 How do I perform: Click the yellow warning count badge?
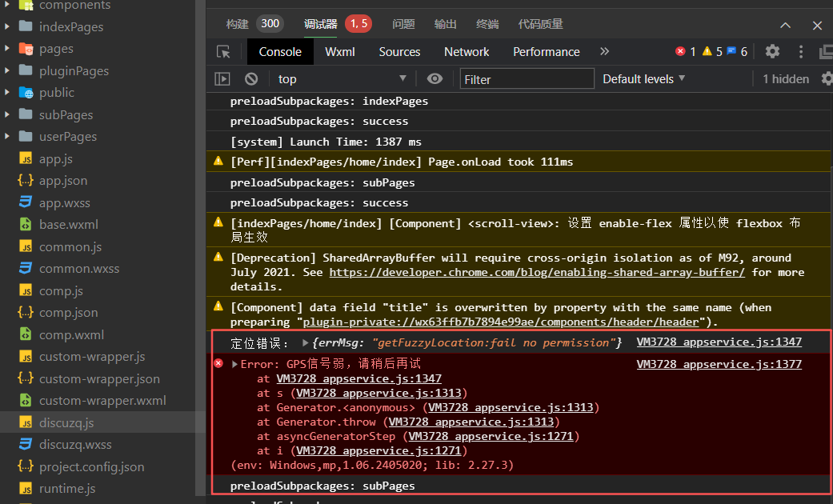click(x=712, y=51)
